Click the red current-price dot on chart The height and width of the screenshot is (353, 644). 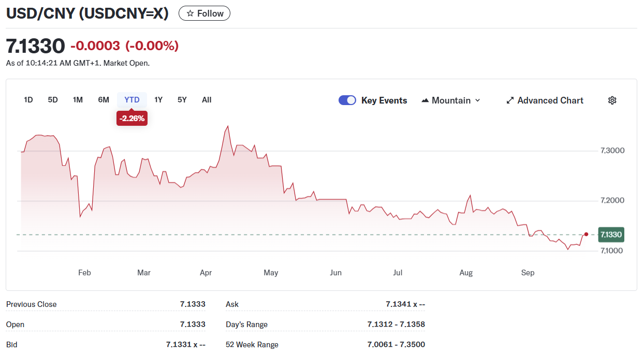[x=586, y=234]
